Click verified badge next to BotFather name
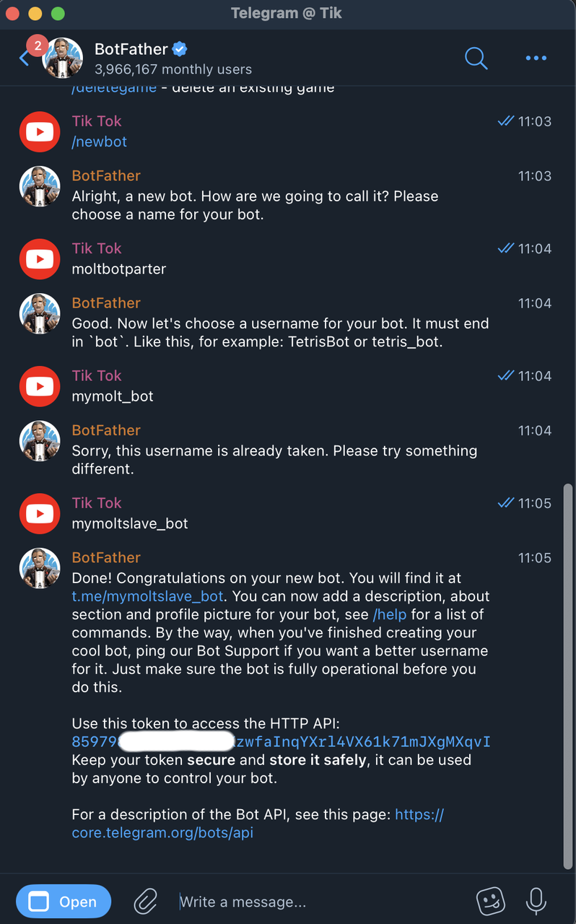 (180, 49)
